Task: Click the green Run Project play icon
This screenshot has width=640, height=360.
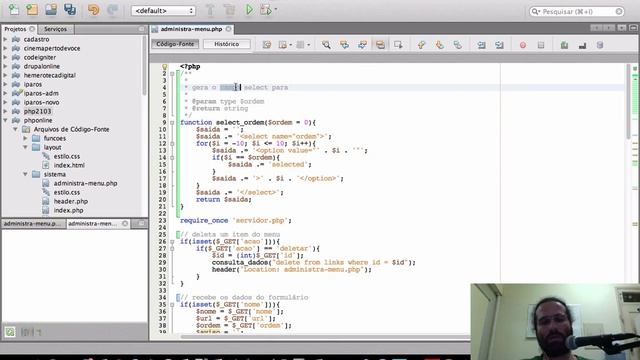Action: tap(249, 10)
